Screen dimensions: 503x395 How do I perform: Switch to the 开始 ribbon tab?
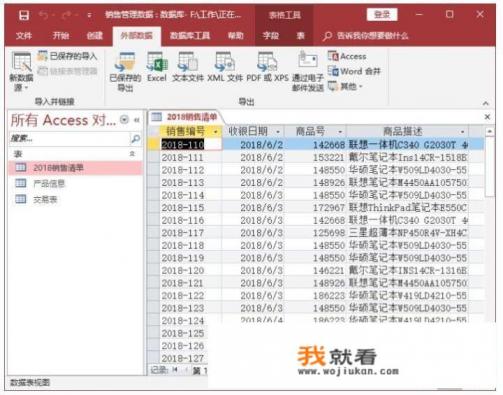pyautogui.click(x=61, y=36)
